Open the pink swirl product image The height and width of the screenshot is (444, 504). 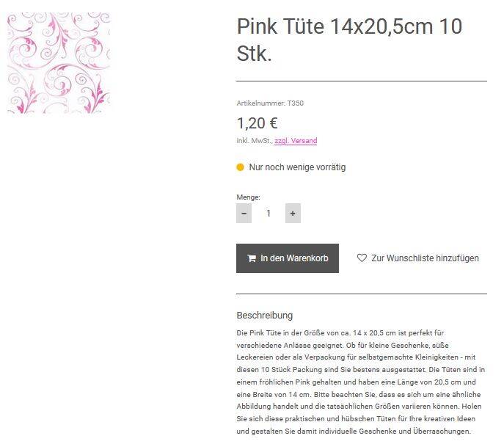[x=59, y=63]
